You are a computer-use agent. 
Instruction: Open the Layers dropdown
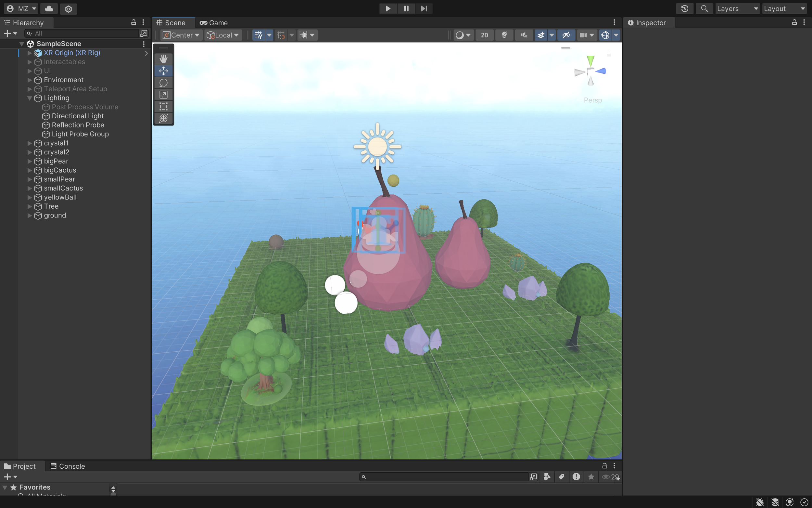[x=738, y=8]
